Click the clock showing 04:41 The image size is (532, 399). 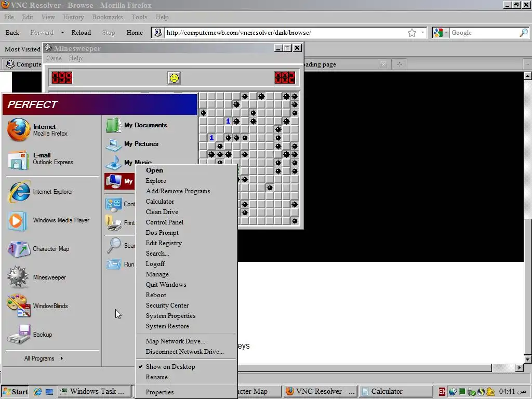[512, 392]
